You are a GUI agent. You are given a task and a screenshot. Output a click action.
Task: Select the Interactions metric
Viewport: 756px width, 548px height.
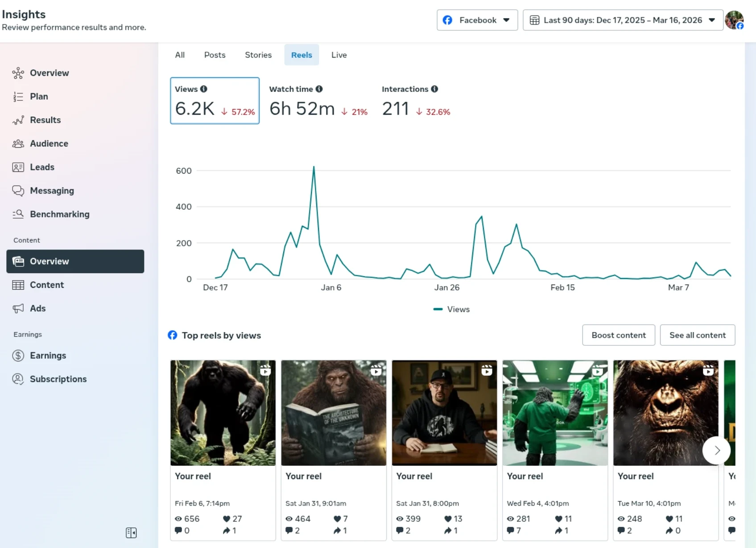coord(416,101)
